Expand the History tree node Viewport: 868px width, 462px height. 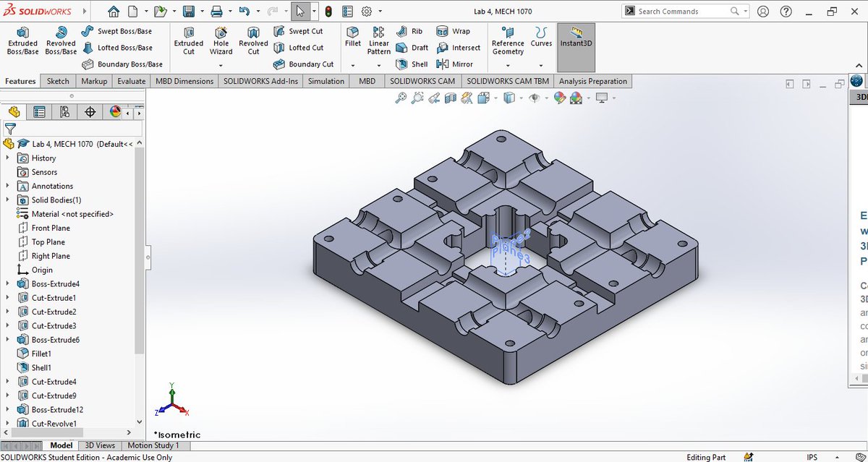pos(8,158)
